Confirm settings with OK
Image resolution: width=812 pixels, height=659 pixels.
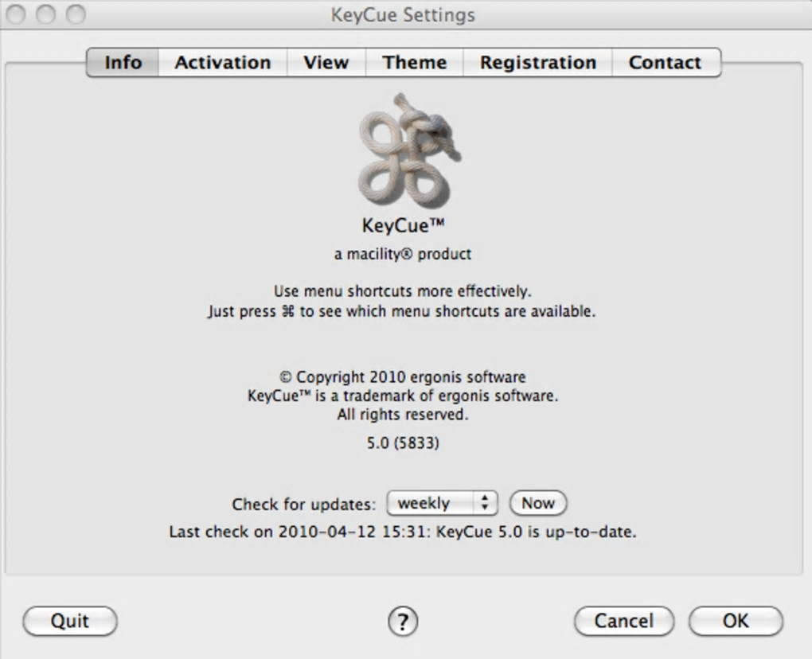click(736, 622)
